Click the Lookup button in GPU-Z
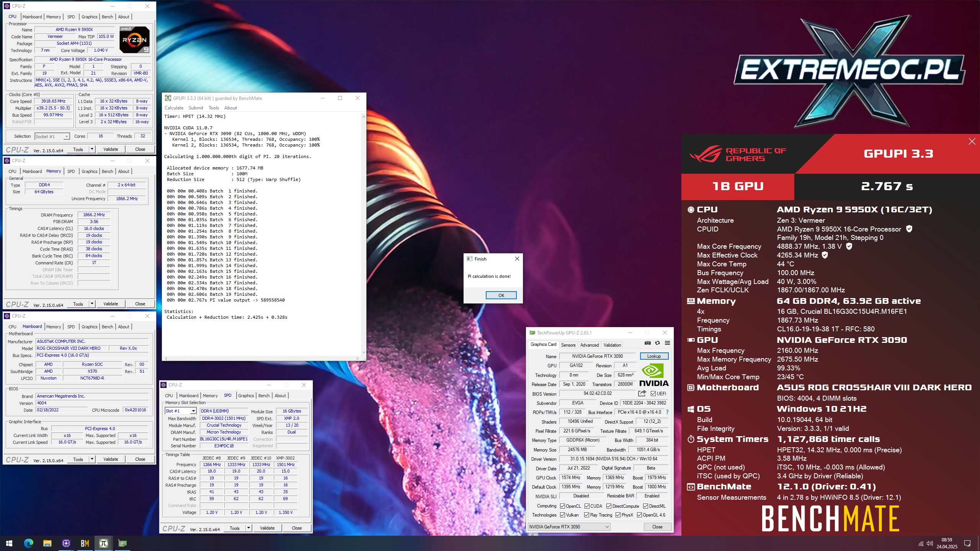 [654, 356]
